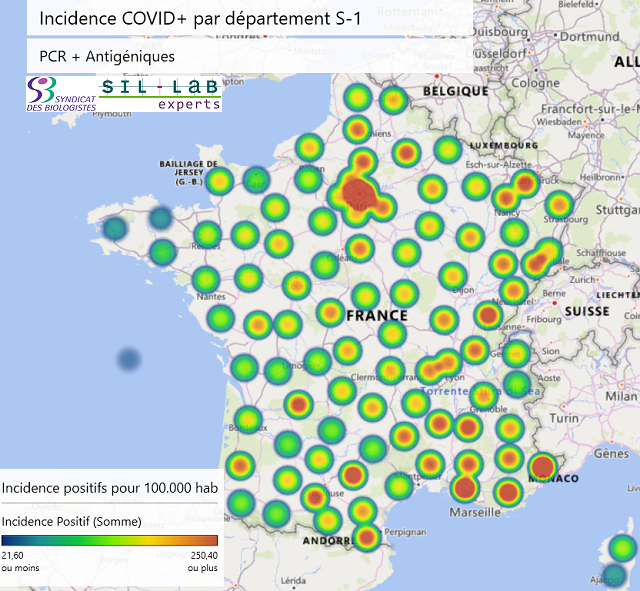The image size is (640, 591).
Task: Click the Syndicat des Biologistes logo
Action: 62,94
